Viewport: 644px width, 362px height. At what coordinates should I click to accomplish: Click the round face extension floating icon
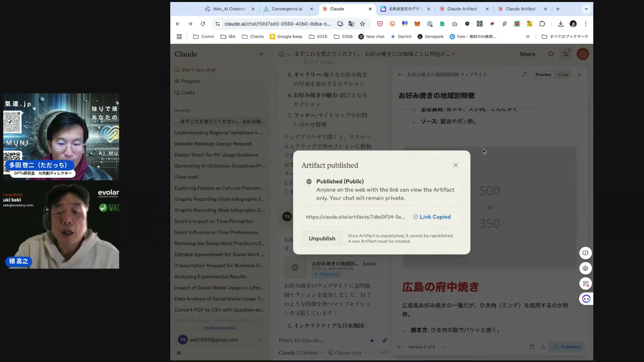(x=586, y=299)
